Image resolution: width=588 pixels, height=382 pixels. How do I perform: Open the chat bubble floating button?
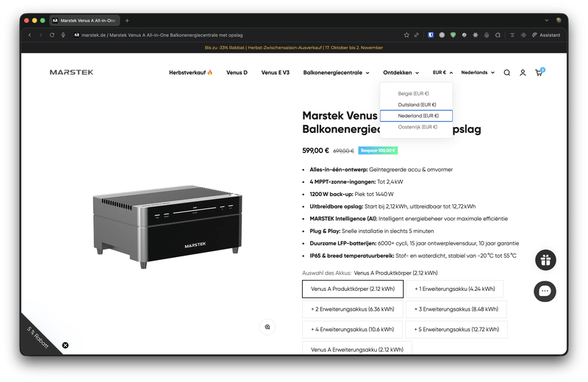click(x=545, y=292)
